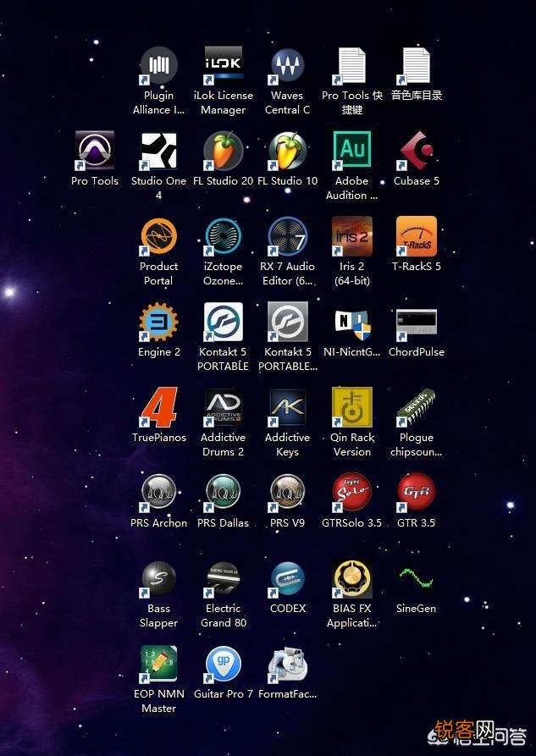Open the Engine 2 gear icon
The image size is (536, 756).
point(158,322)
